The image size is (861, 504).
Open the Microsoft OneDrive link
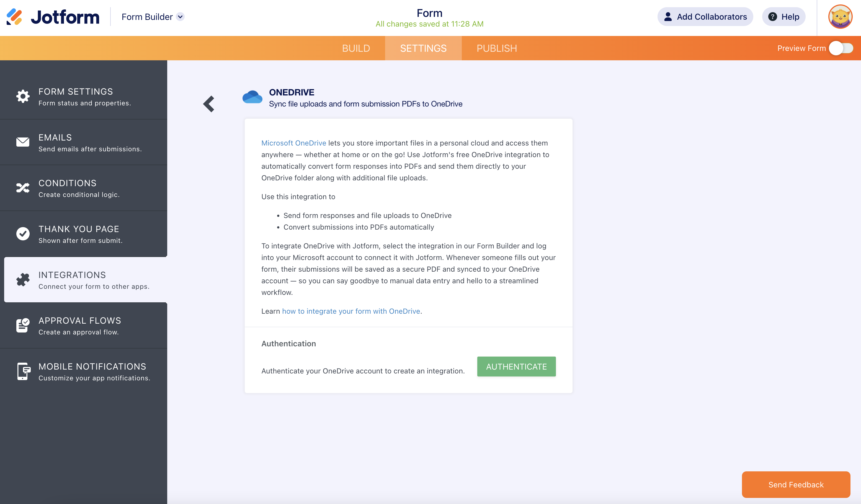(293, 143)
